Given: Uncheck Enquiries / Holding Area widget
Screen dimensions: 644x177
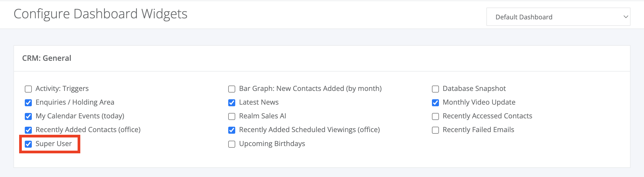Looking at the screenshot, I should click(x=28, y=103).
